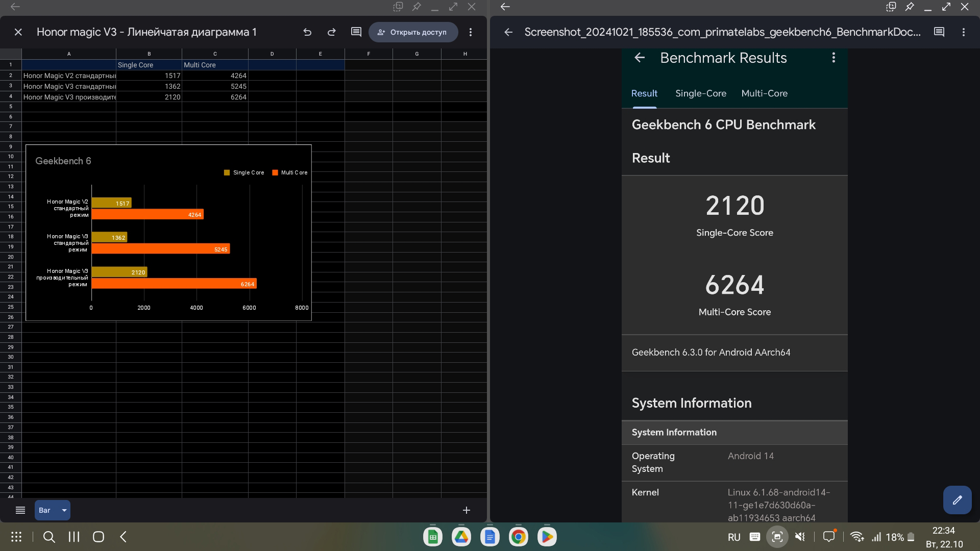Screen dimensions: 980x551
Task: Take screenshot with capture tray icon
Action: (x=777, y=537)
